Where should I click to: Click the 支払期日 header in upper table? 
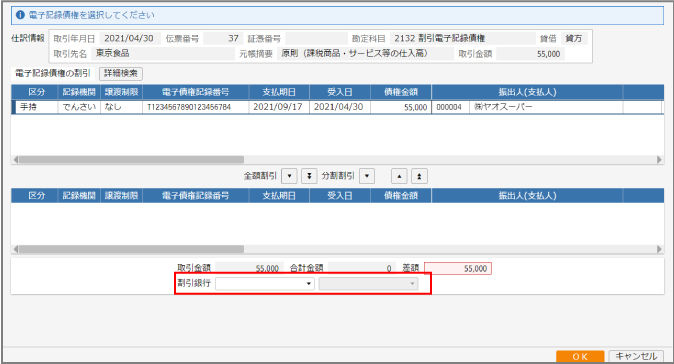click(279, 92)
